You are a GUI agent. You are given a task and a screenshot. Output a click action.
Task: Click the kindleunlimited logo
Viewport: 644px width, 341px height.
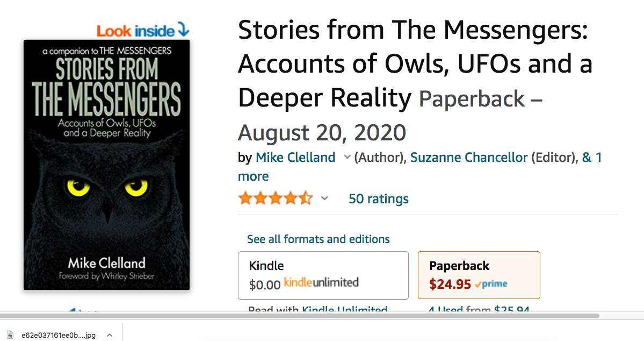321,282
